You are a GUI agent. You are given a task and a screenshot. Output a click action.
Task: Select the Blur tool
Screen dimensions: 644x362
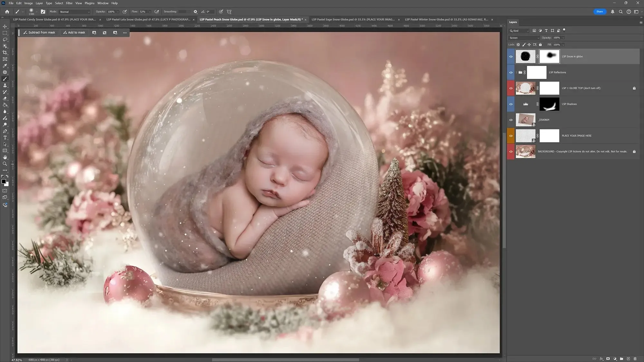(x=5, y=111)
